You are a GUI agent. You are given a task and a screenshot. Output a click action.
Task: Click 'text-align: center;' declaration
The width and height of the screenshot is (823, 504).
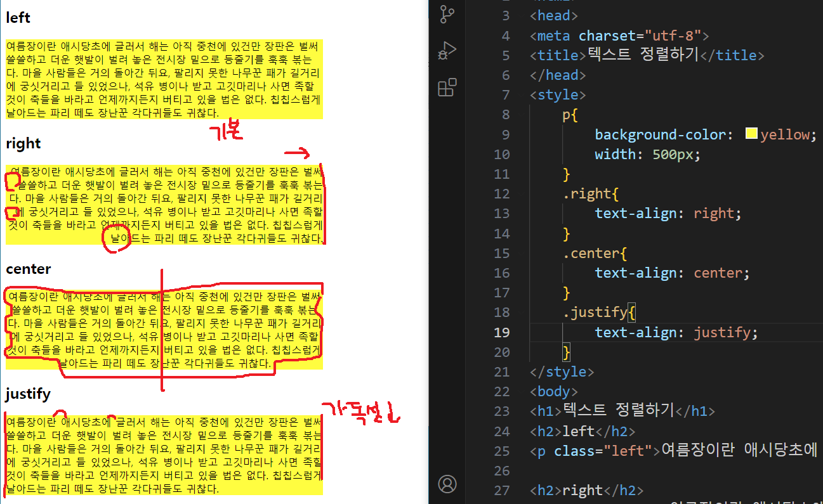click(673, 273)
